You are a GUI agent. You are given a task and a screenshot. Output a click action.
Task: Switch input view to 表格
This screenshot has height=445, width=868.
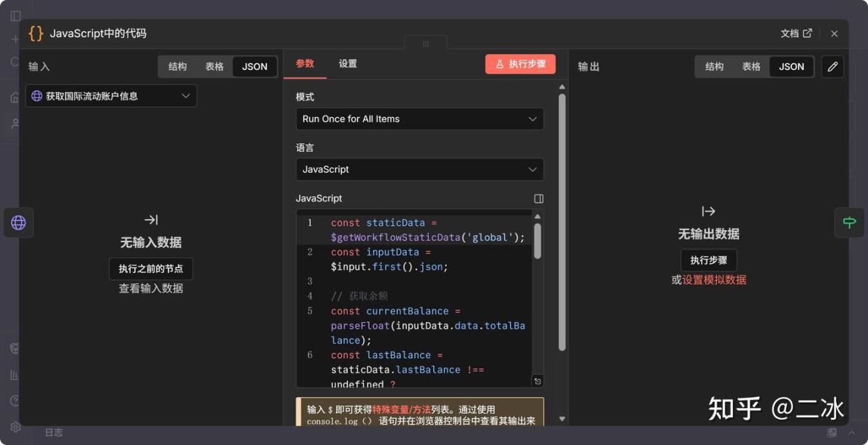(214, 66)
